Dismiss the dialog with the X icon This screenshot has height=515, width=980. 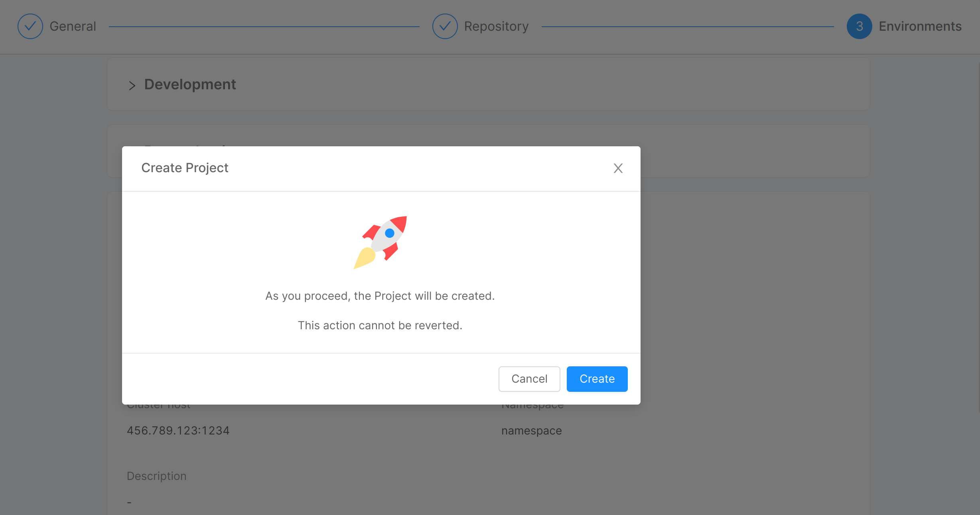tap(618, 168)
